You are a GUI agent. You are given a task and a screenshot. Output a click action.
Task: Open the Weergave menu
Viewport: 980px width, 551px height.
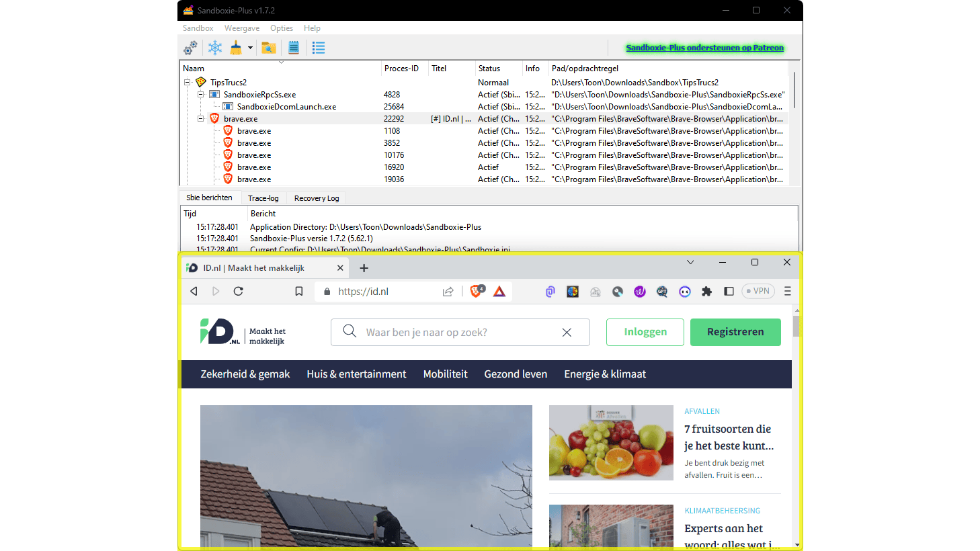click(242, 28)
